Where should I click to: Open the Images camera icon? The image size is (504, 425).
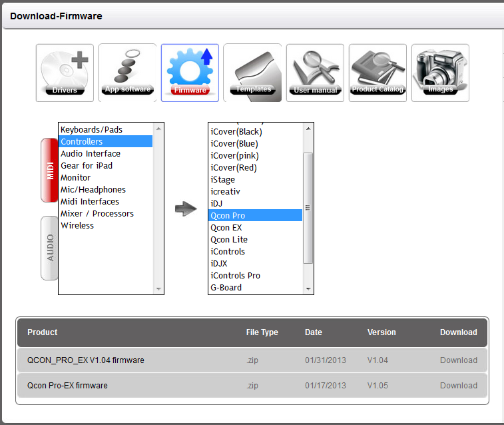pos(440,73)
